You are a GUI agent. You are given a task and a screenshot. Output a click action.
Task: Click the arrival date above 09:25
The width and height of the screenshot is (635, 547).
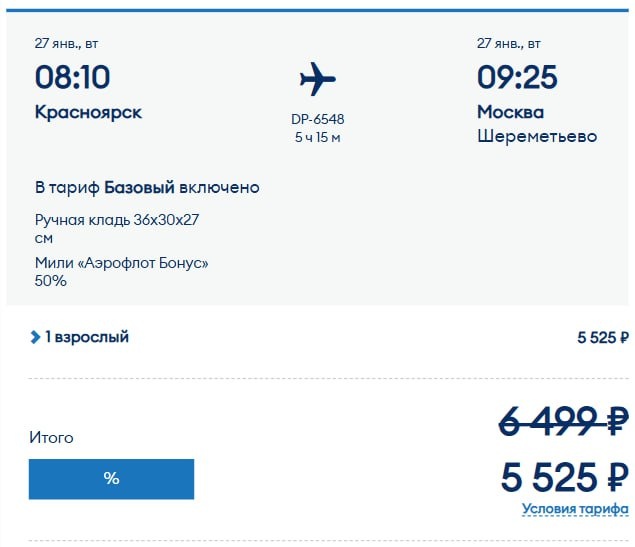(509, 43)
